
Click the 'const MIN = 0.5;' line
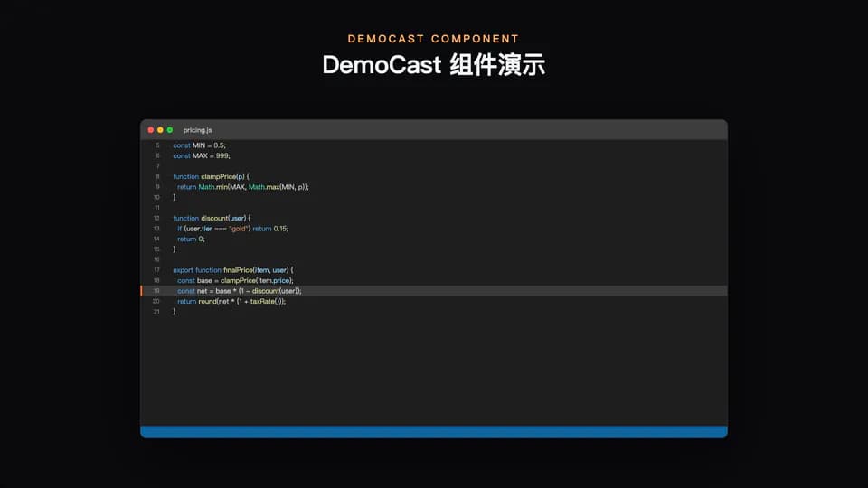pos(199,145)
